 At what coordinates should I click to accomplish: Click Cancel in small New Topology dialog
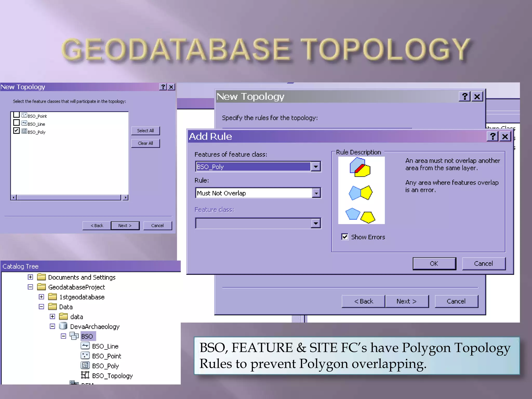click(x=157, y=225)
